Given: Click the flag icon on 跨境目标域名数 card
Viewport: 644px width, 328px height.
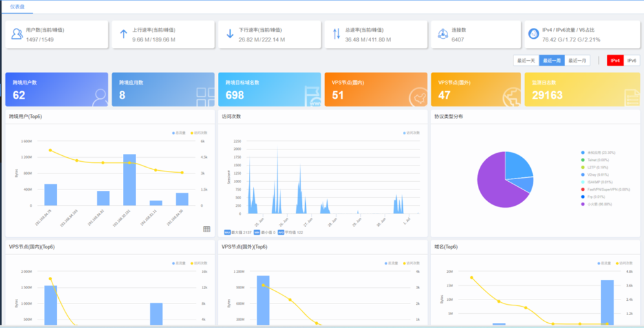Looking at the screenshot, I should point(312,97).
